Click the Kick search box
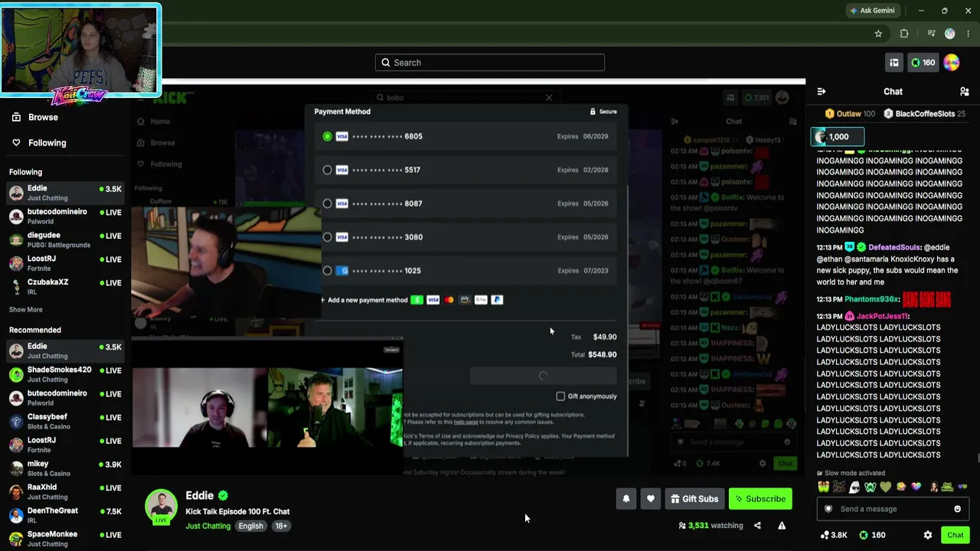This screenshot has height=551, width=980. tap(490, 63)
